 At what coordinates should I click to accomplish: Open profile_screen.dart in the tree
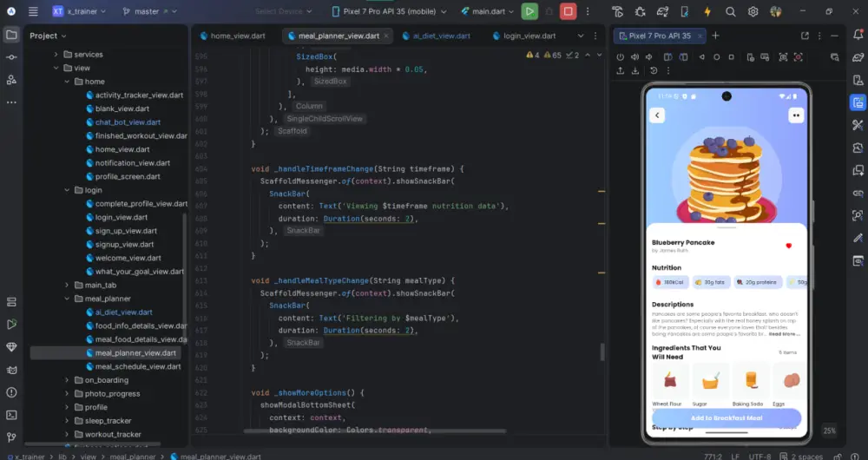pyautogui.click(x=128, y=176)
